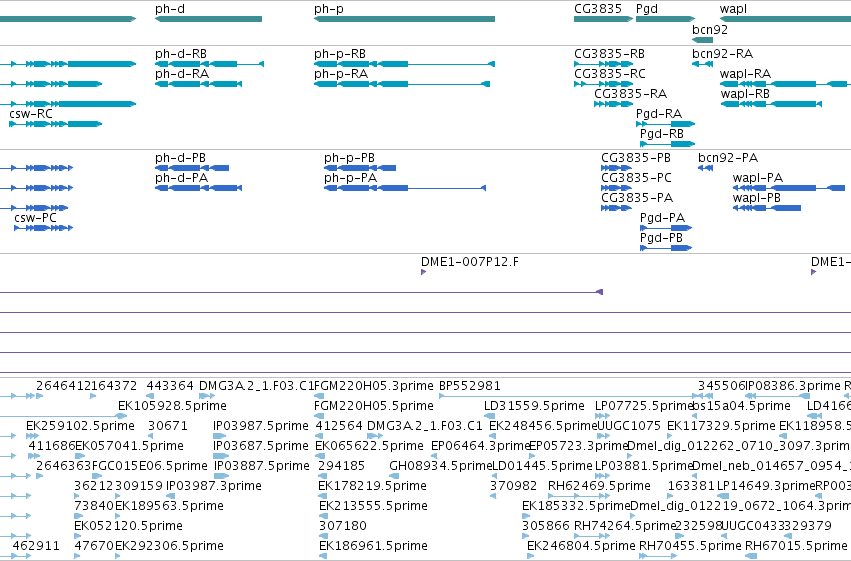Click the EK105928.5prime EST label
Viewport: 851px width, 561px height.
point(172,406)
